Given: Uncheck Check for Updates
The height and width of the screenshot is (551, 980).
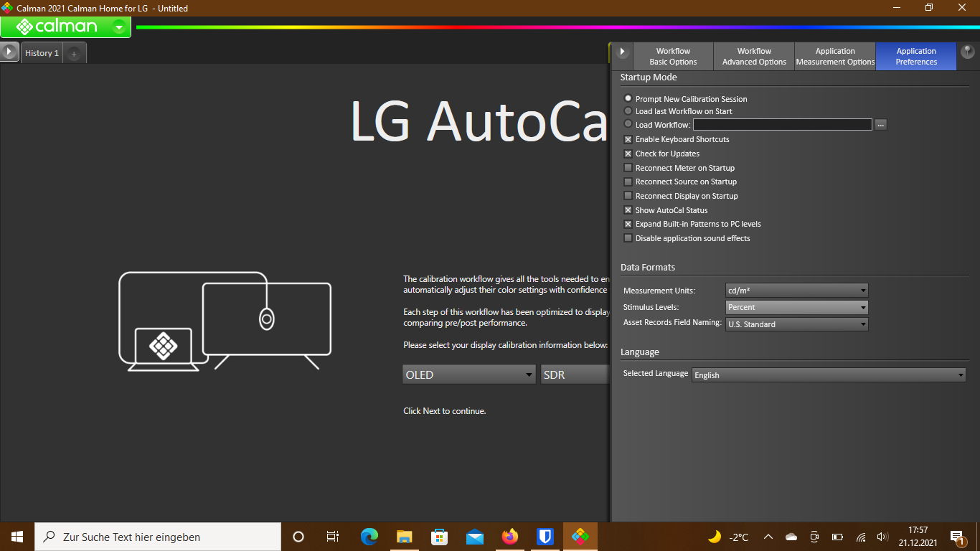Looking at the screenshot, I should 628,154.
